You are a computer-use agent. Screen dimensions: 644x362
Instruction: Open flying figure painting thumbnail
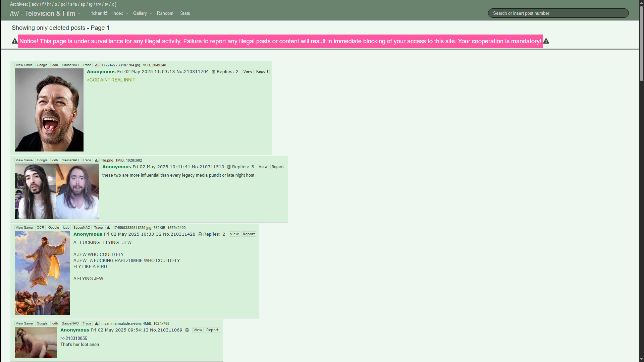tap(43, 273)
